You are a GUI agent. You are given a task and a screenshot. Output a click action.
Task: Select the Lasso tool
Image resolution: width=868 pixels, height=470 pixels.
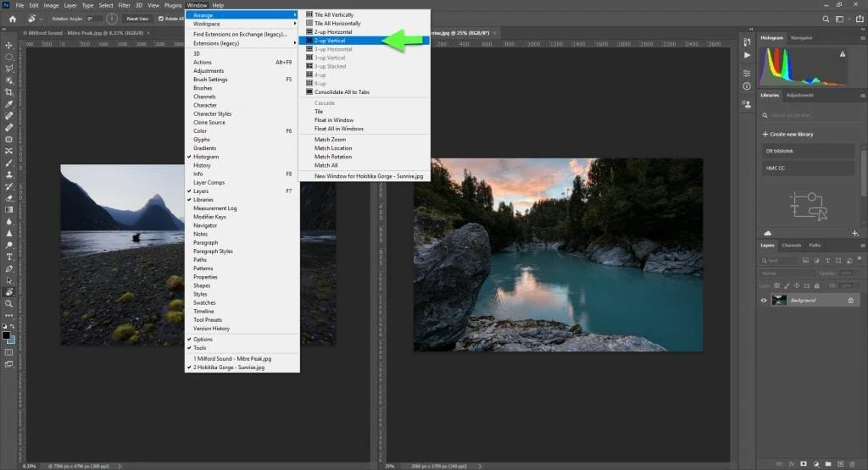8,69
